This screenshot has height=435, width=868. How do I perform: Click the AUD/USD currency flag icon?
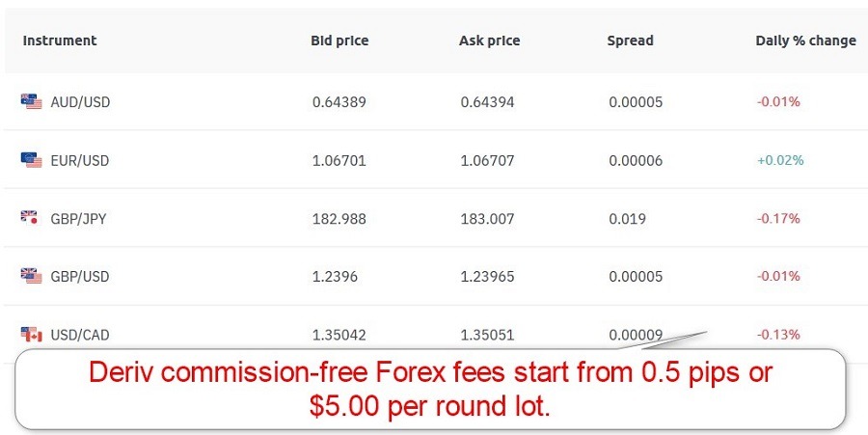31,101
